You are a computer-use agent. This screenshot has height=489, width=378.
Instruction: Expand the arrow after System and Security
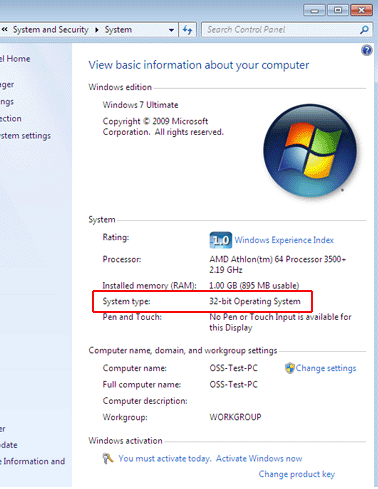coord(97,30)
